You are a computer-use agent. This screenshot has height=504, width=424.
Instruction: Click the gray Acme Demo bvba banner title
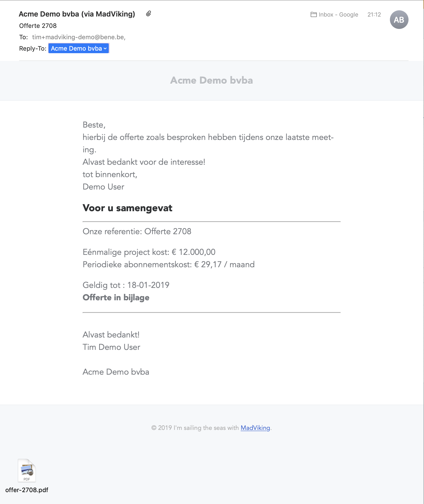(211, 80)
